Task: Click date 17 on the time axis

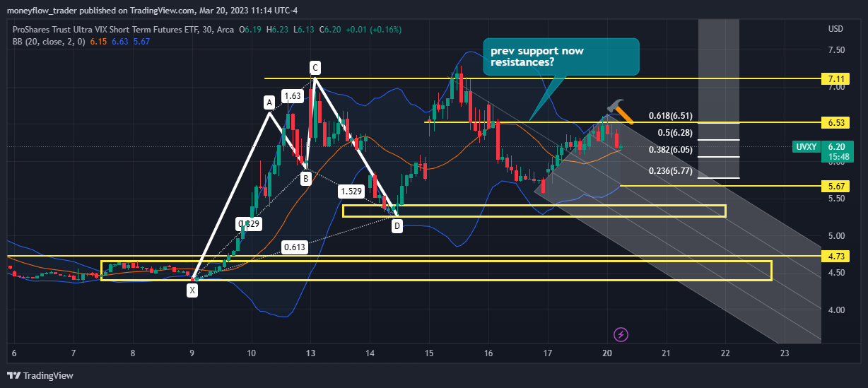Action: pyautogui.click(x=548, y=352)
